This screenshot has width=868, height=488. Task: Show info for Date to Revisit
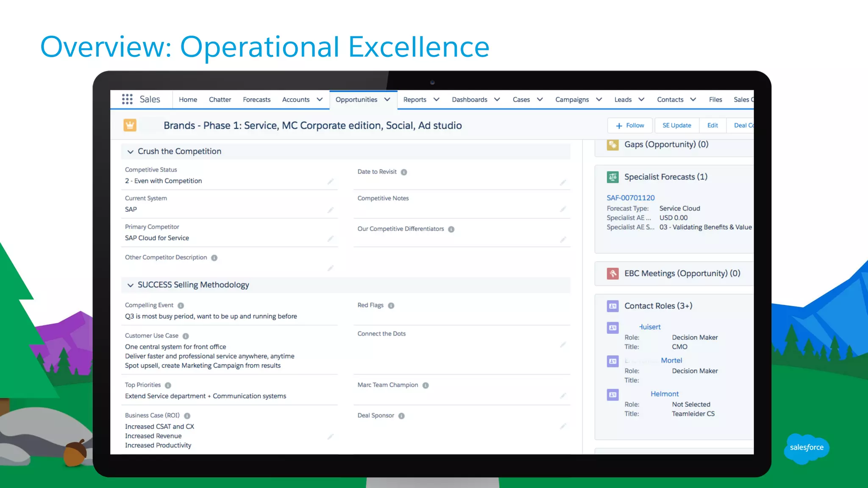pyautogui.click(x=404, y=172)
